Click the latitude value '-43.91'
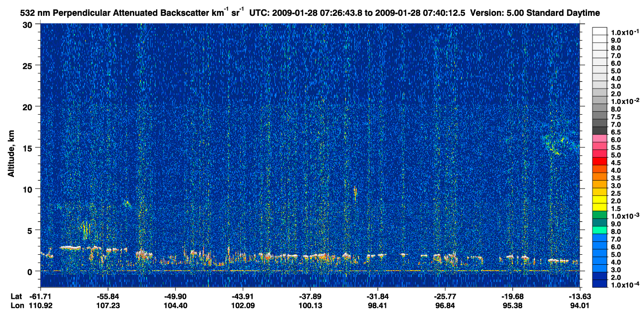The height and width of the screenshot is (330, 644). click(x=243, y=296)
